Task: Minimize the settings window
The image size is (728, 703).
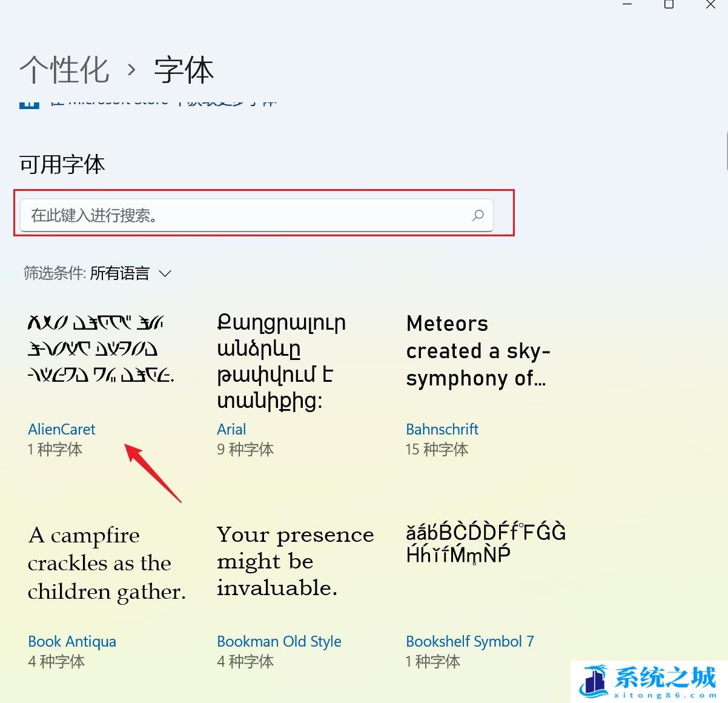Action: click(x=627, y=5)
